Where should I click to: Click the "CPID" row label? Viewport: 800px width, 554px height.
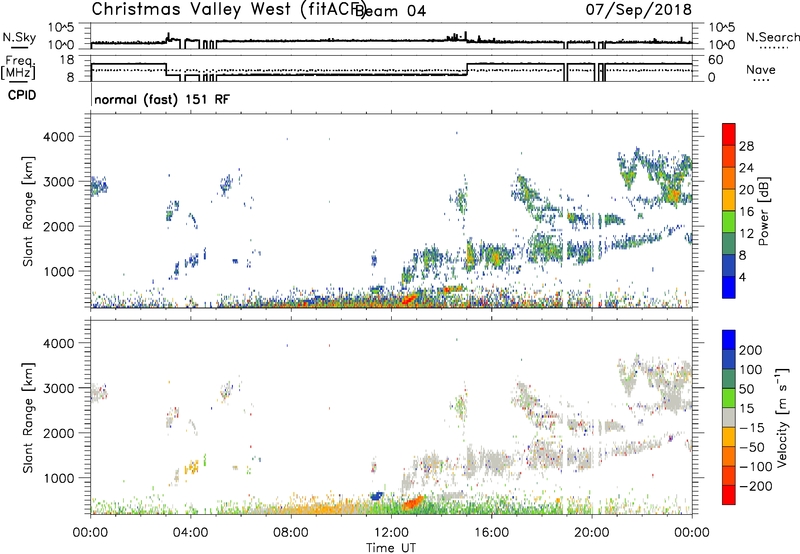coord(22,95)
